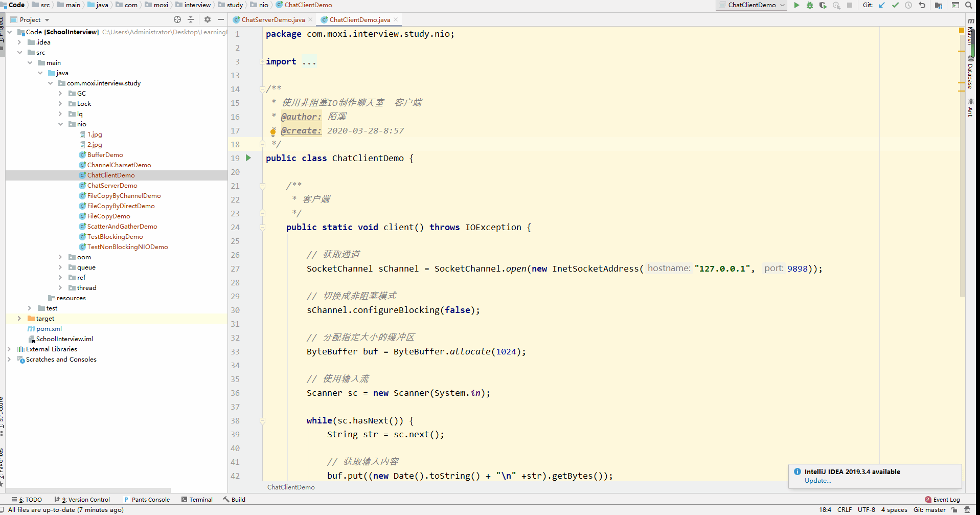Click the Git commit checkmark icon
The height and width of the screenshot is (515, 980).
click(x=895, y=5)
